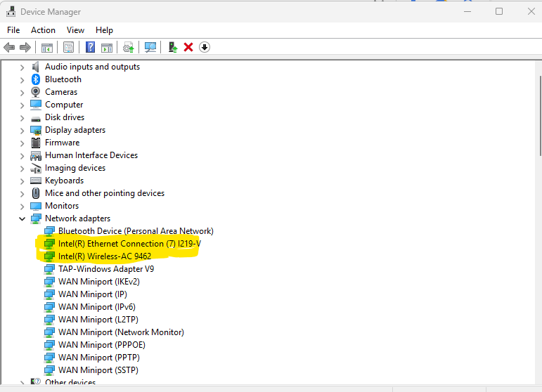Click the Firmware chip icon
Image resolution: width=542 pixels, height=392 pixels.
pyautogui.click(x=36, y=143)
